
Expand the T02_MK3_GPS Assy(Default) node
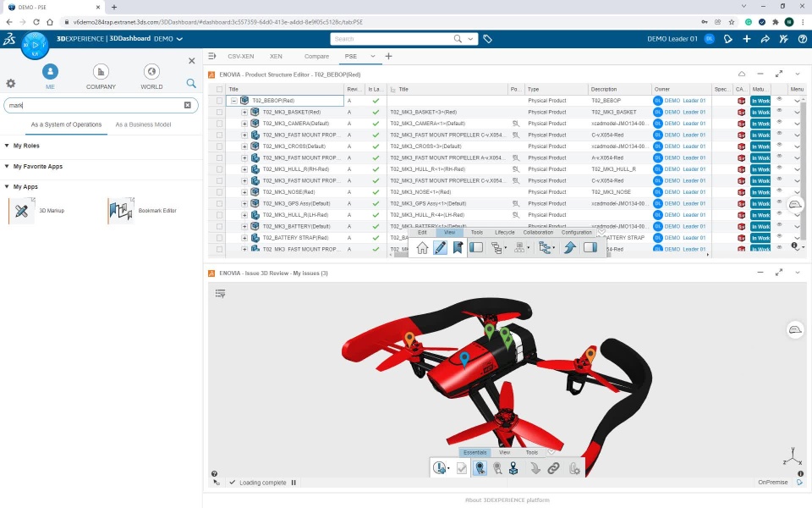pyautogui.click(x=244, y=203)
